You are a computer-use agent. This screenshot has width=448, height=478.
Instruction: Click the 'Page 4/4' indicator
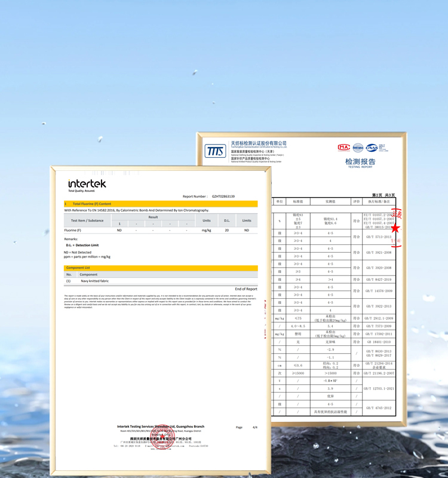tap(247, 427)
